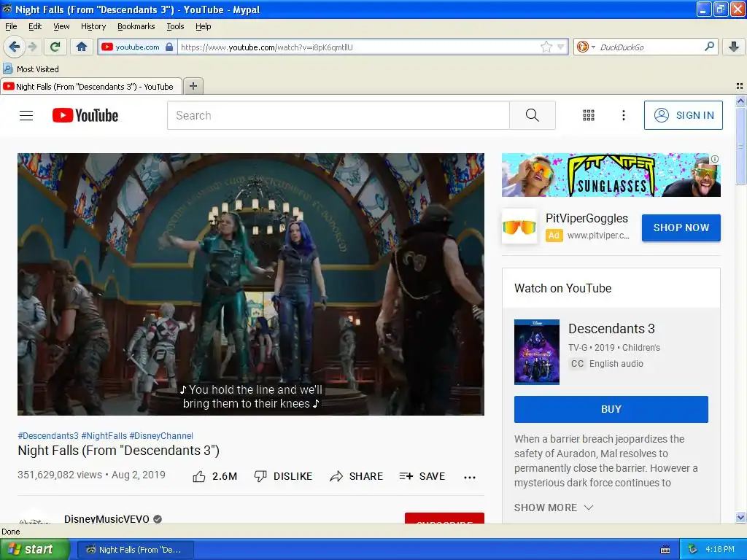Open YouTube apps grid icon
Viewport: 747px width, 560px height.
pos(589,115)
